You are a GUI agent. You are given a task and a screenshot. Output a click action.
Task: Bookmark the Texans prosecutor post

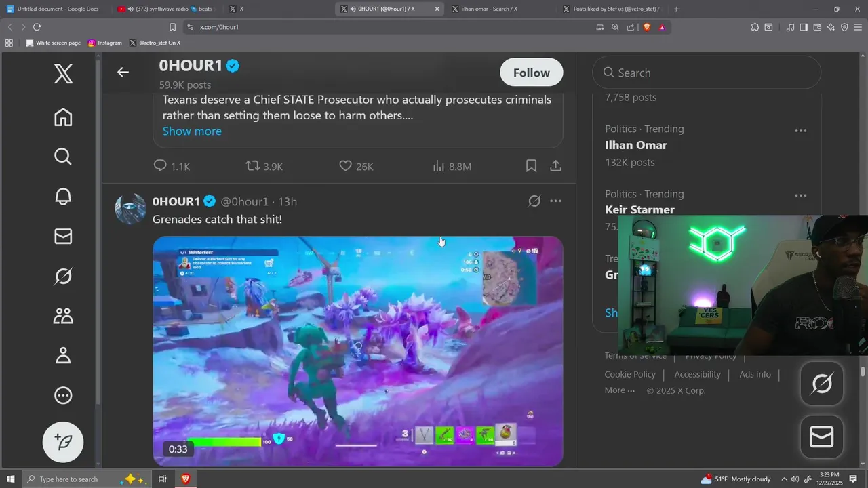tap(532, 166)
